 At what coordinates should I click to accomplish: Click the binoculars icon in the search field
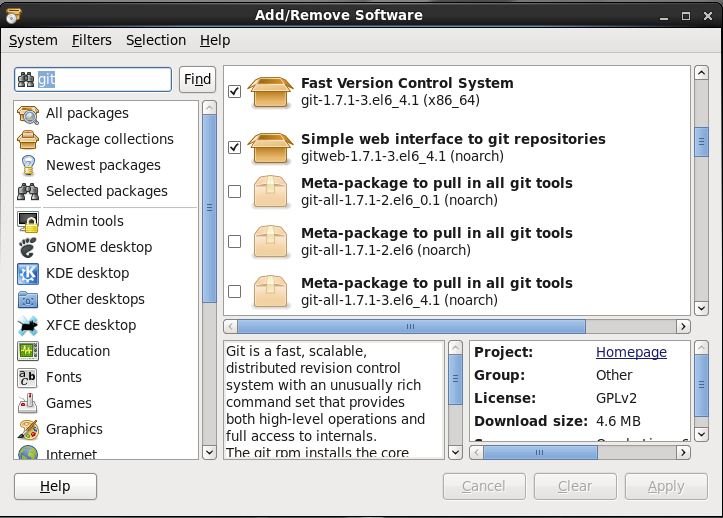tap(26, 80)
